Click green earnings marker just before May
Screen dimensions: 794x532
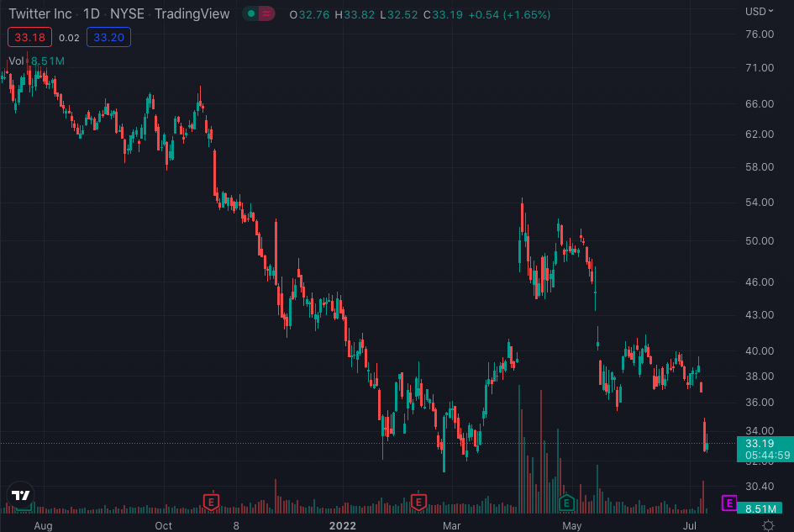tap(566, 503)
